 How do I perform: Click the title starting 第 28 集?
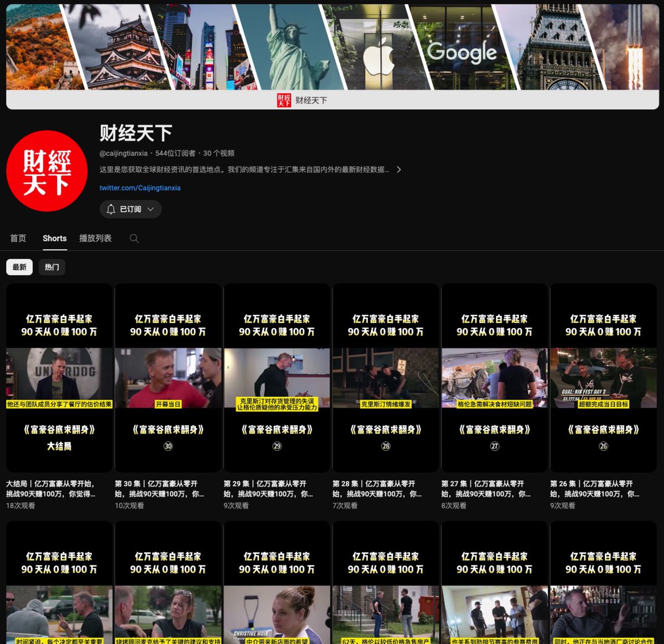[377, 489]
